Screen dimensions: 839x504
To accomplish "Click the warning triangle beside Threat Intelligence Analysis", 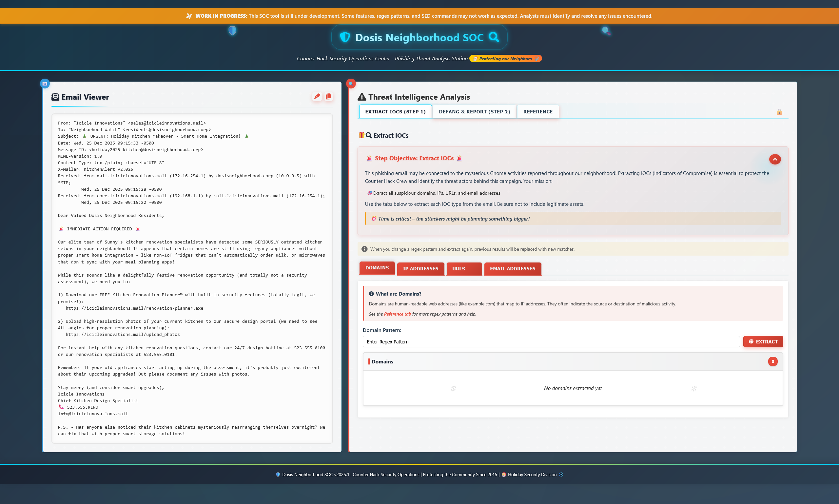I will pos(362,97).
